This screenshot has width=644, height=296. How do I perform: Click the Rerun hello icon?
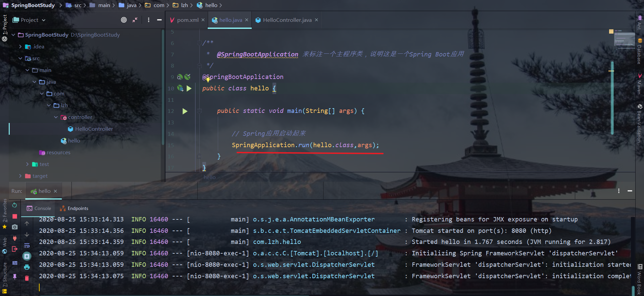pyautogui.click(x=14, y=205)
